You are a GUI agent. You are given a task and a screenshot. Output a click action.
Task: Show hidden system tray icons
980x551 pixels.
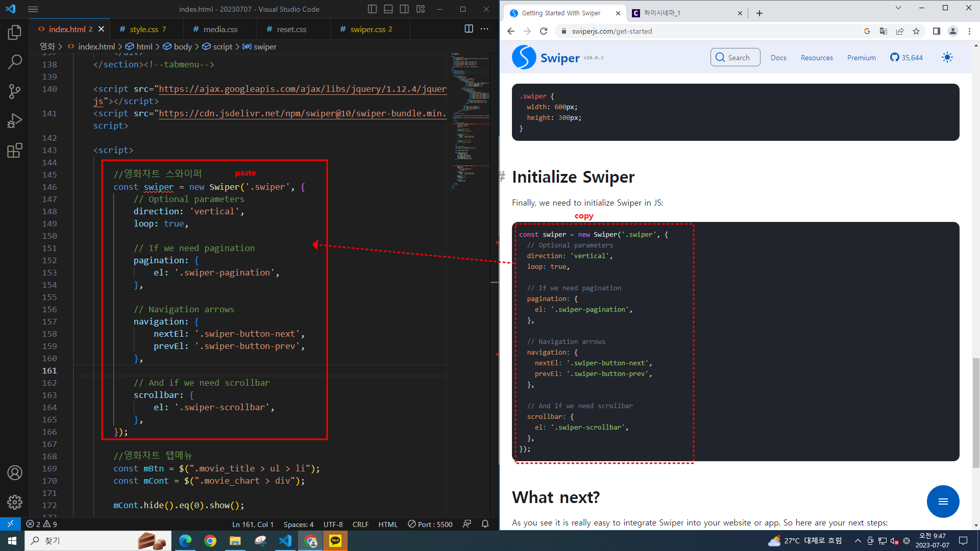click(857, 541)
